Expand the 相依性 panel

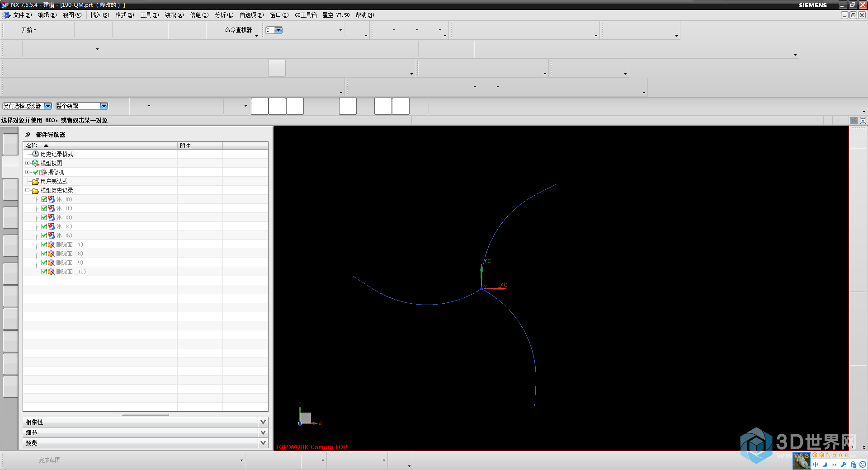coord(263,422)
